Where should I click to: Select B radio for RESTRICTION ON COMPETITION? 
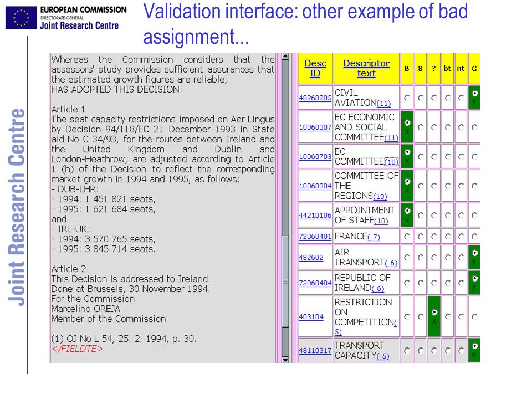click(x=407, y=316)
